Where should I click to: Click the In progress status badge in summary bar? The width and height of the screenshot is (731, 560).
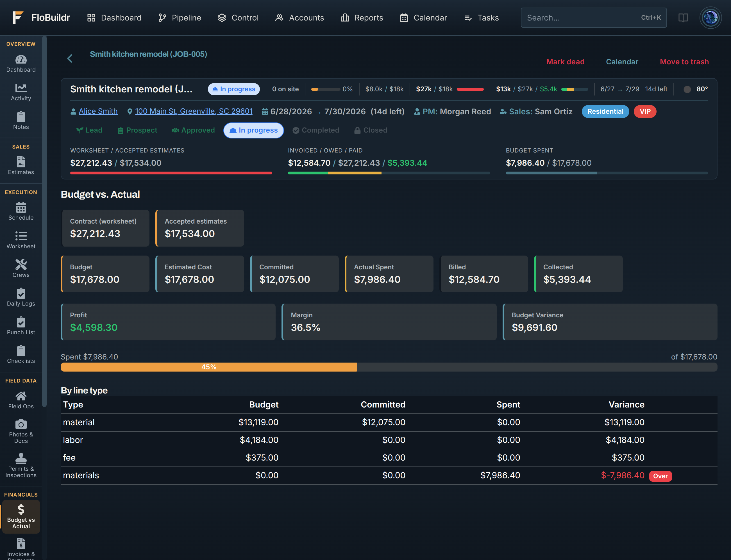click(x=234, y=89)
